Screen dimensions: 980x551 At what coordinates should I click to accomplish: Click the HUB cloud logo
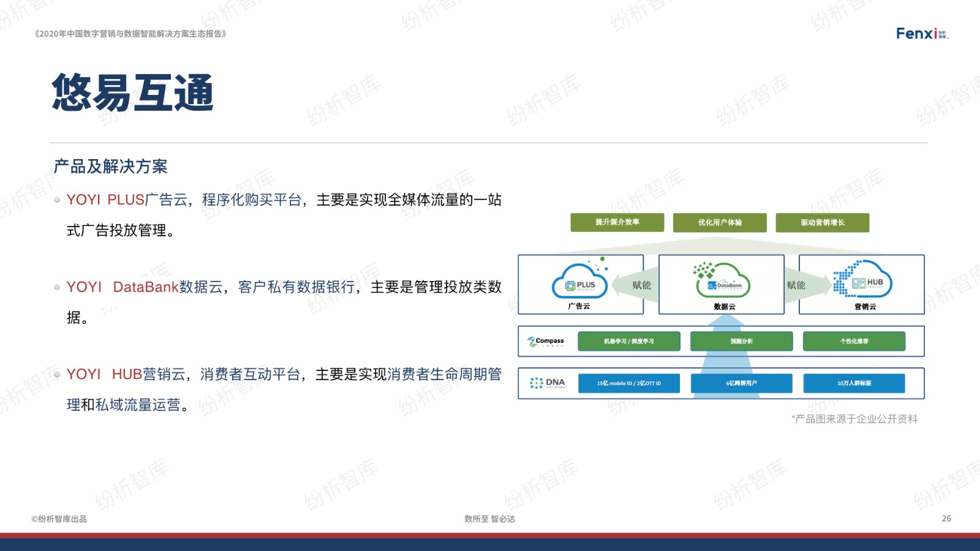[862, 279]
